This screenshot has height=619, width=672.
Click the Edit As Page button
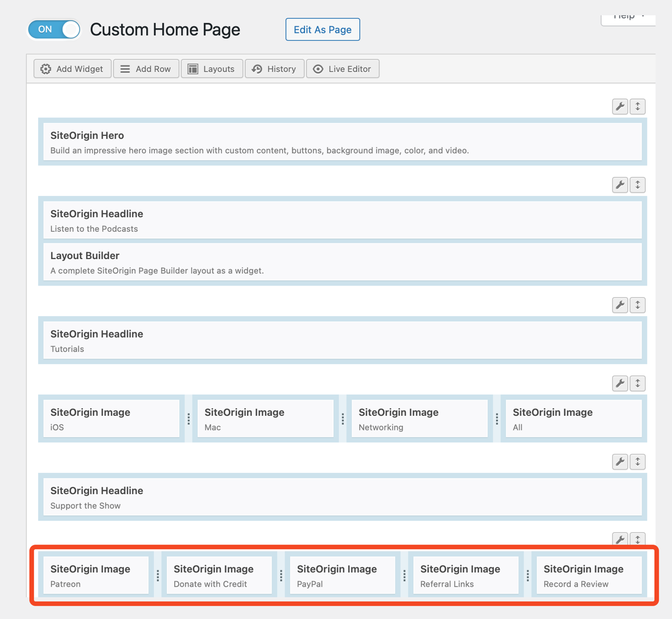click(323, 30)
